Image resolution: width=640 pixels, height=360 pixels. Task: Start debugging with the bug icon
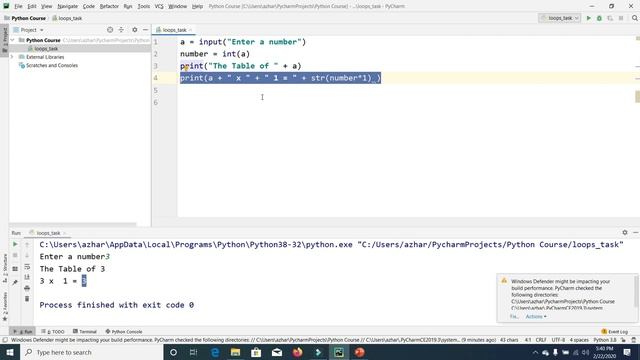point(599,18)
